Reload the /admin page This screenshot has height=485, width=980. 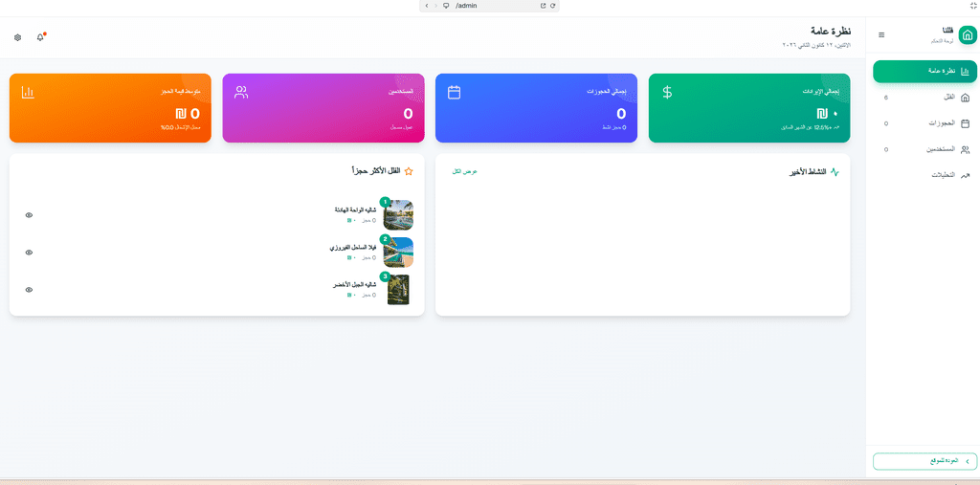(552, 6)
